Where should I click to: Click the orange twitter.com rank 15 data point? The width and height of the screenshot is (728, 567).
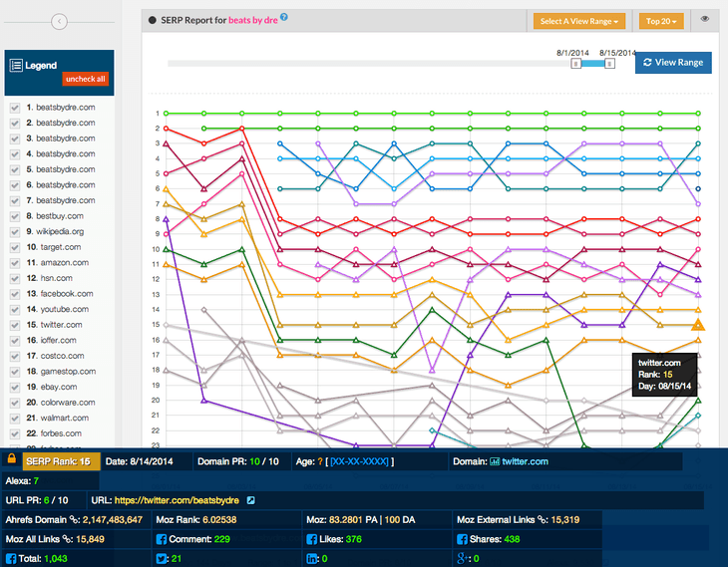point(698,325)
